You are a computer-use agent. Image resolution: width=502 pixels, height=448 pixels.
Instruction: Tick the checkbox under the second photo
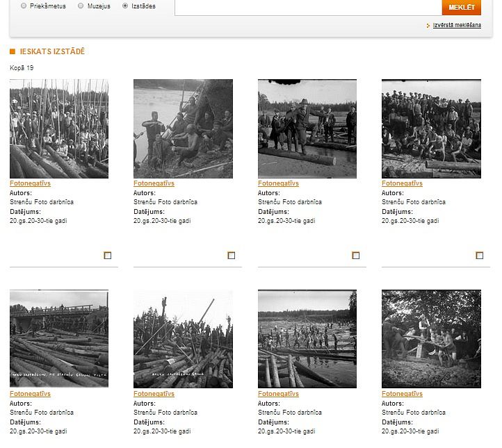(x=232, y=256)
